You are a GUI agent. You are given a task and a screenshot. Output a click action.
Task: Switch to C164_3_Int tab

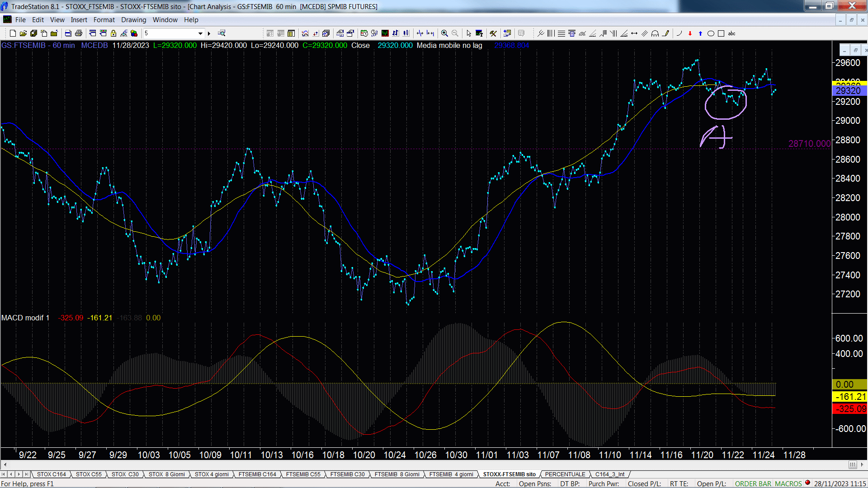(x=609, y=474)
